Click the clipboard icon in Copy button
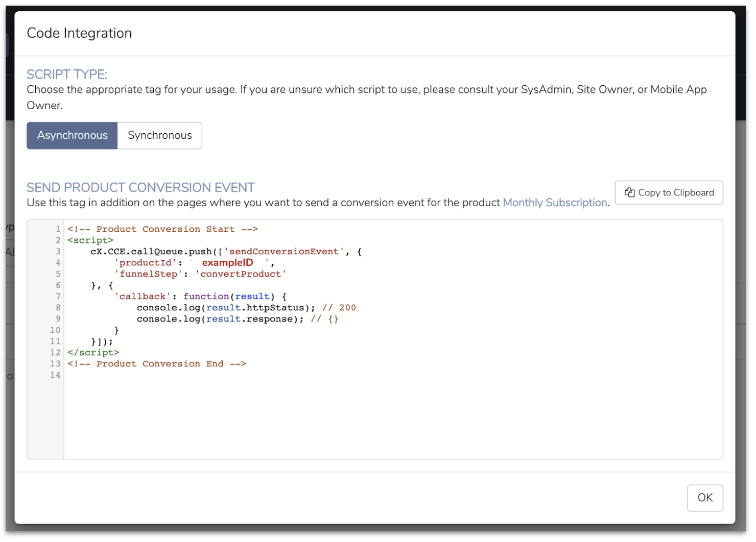 630,193
